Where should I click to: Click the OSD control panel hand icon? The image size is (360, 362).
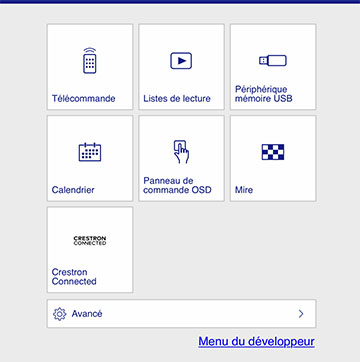181,152
